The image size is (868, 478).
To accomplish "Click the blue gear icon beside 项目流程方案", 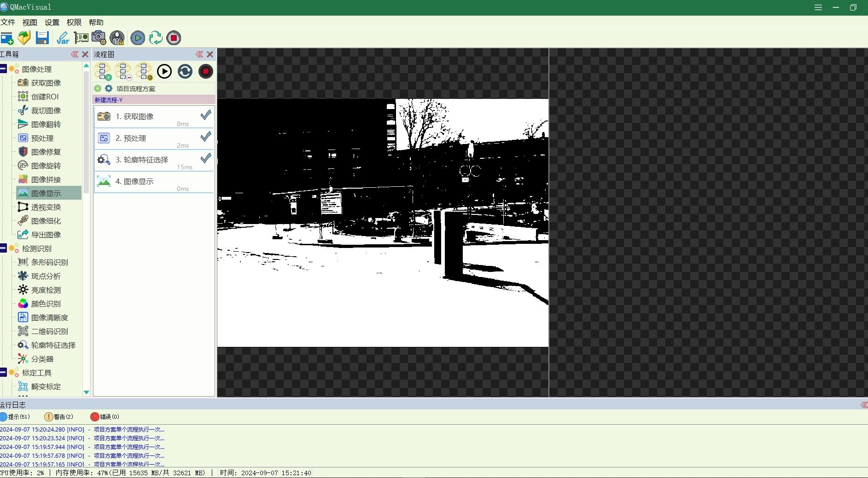I will [109, 88].
